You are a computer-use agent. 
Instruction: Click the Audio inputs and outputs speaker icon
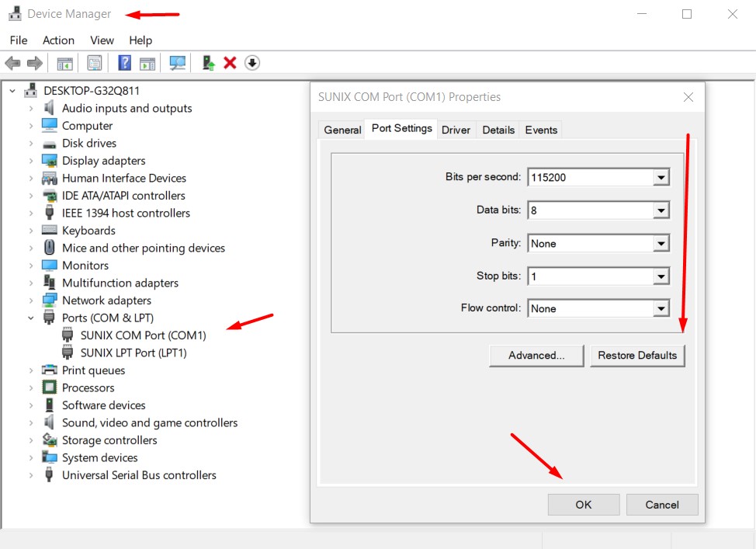(49, 108)
